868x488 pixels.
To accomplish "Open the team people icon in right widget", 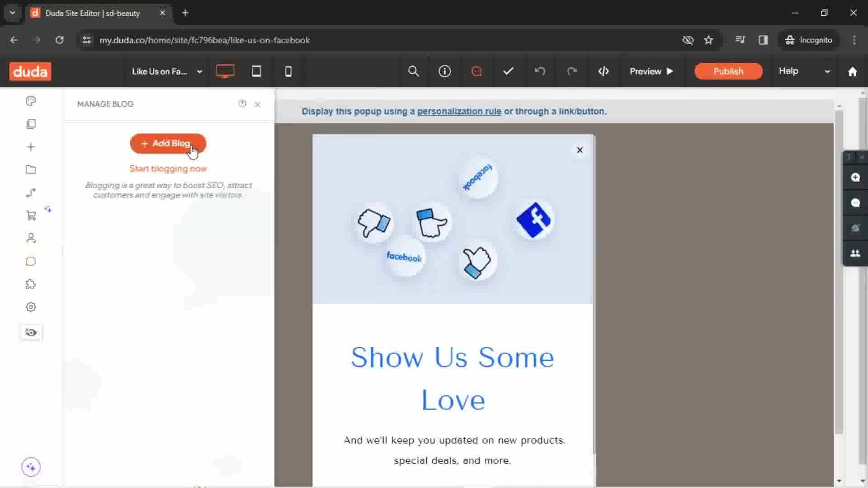I will coord(855,253).
